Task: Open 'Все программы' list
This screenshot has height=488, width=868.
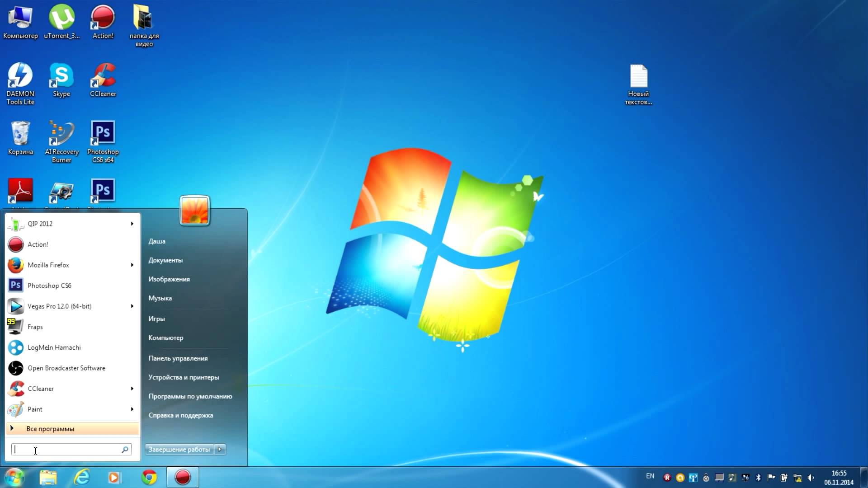Action: 72,429
